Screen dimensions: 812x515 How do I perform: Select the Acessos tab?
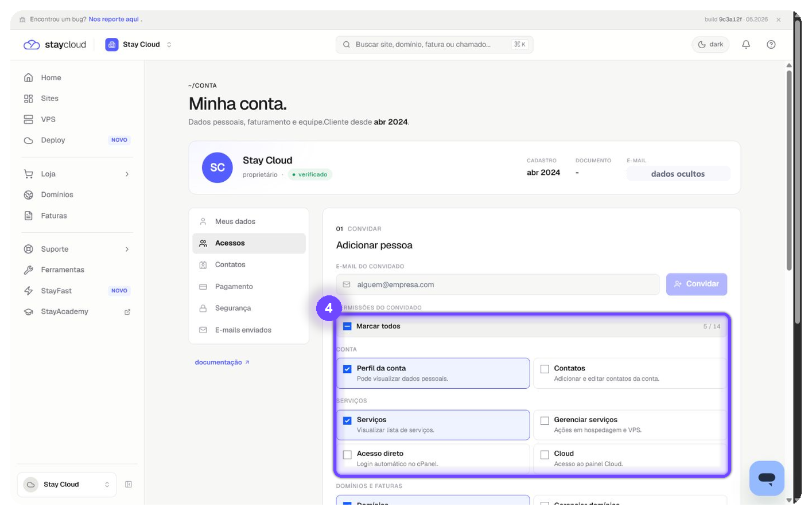(249, 243)
